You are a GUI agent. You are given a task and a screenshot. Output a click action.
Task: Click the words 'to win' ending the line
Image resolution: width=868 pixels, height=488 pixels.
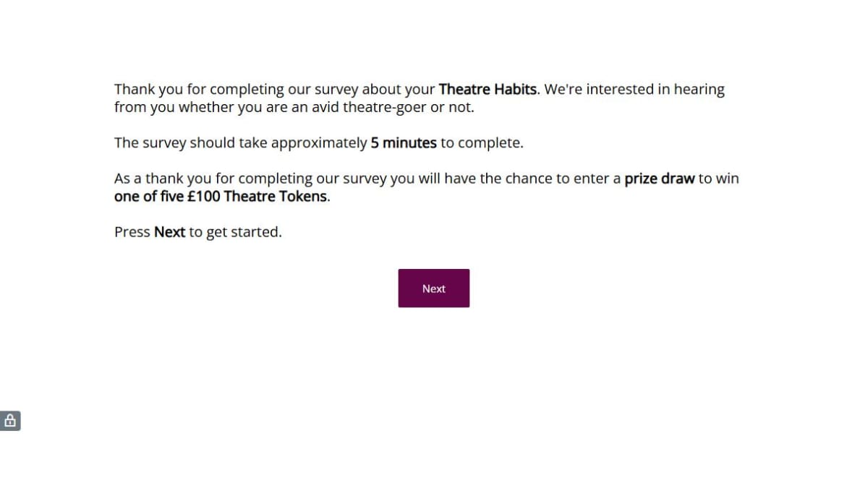pyautogui.click(x=718, y=179)
